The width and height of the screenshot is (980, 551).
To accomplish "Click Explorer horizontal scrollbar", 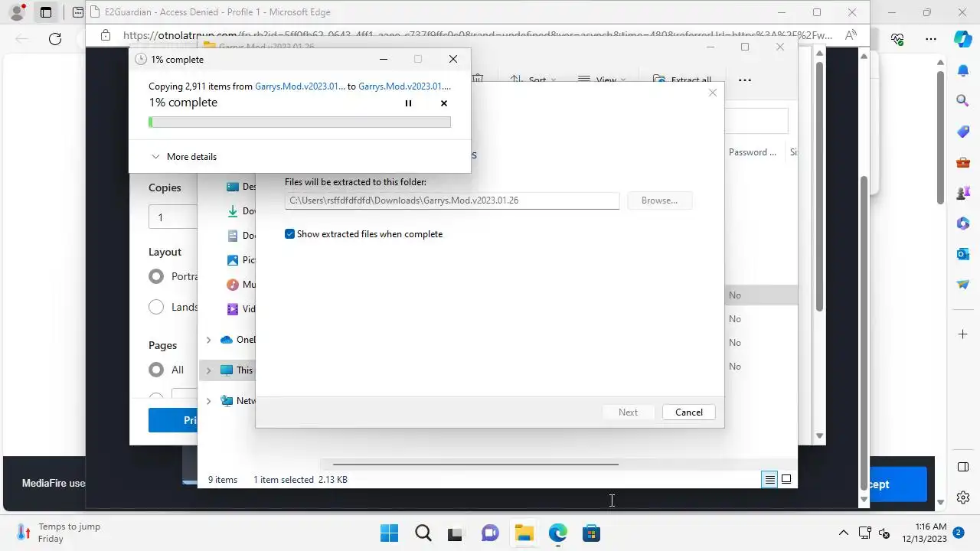I will [475, 465].
